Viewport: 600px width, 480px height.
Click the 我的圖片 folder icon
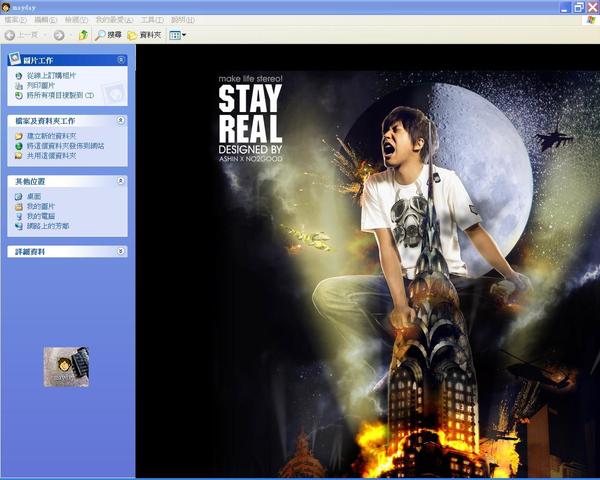click(x=19, y=207)
